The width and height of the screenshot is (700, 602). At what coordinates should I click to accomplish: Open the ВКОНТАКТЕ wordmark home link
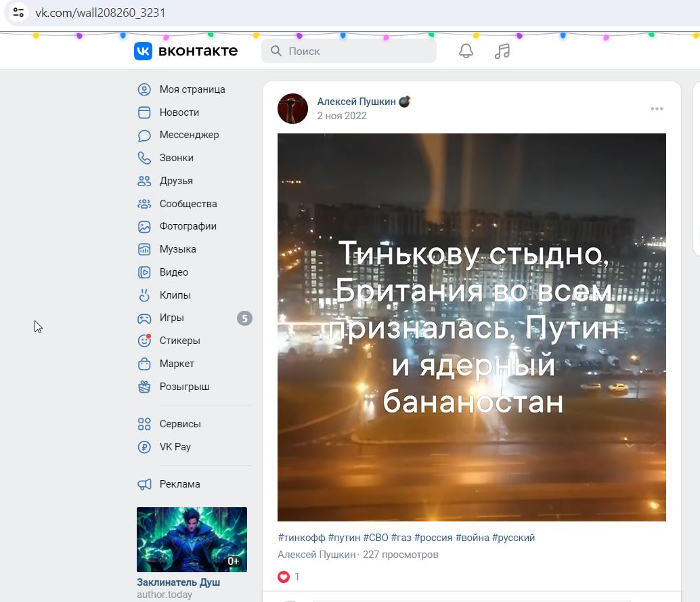(x=198, y=51)
